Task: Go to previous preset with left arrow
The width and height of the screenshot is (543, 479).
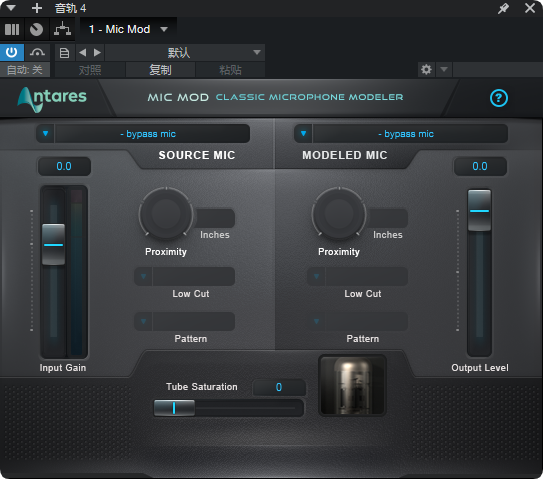Action: (x=82, y=53)
